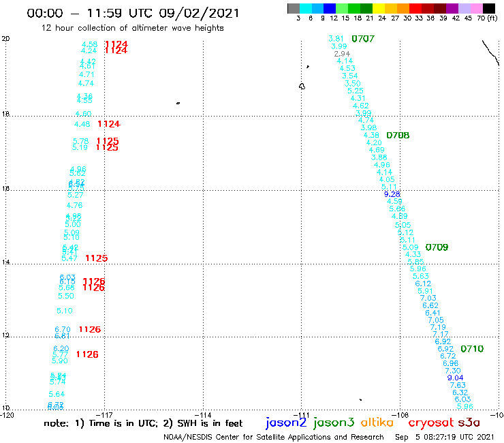Click the 4.33 wave height value
This screenshot has height=443, width=504.
click(413, 254)
